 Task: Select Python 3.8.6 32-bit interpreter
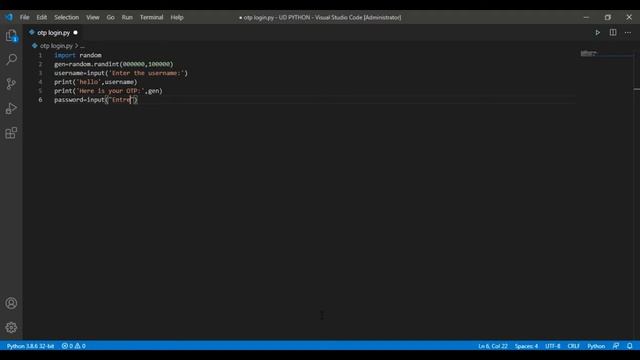[30, 346]
